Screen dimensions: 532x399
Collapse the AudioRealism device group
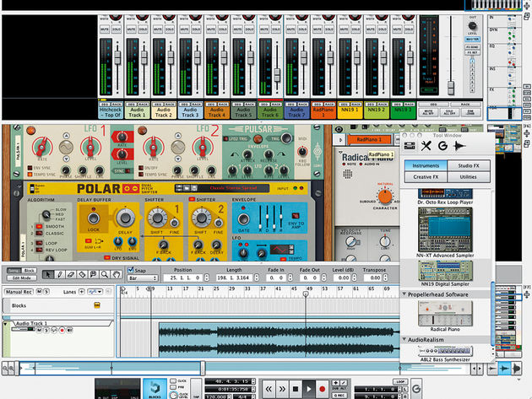[x=404, y=338]
